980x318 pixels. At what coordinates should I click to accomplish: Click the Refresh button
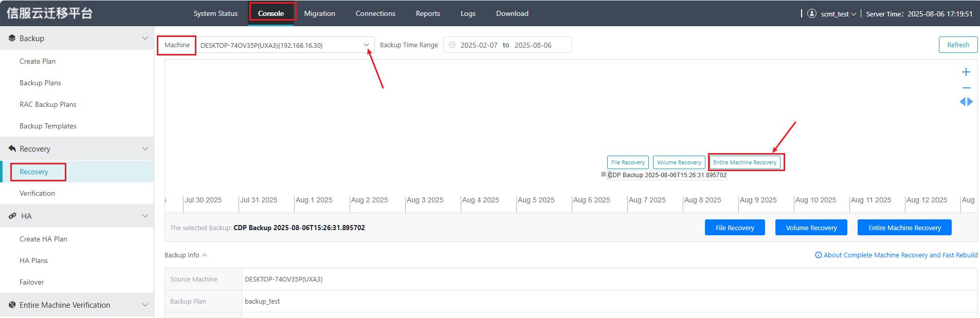point(958,45)
